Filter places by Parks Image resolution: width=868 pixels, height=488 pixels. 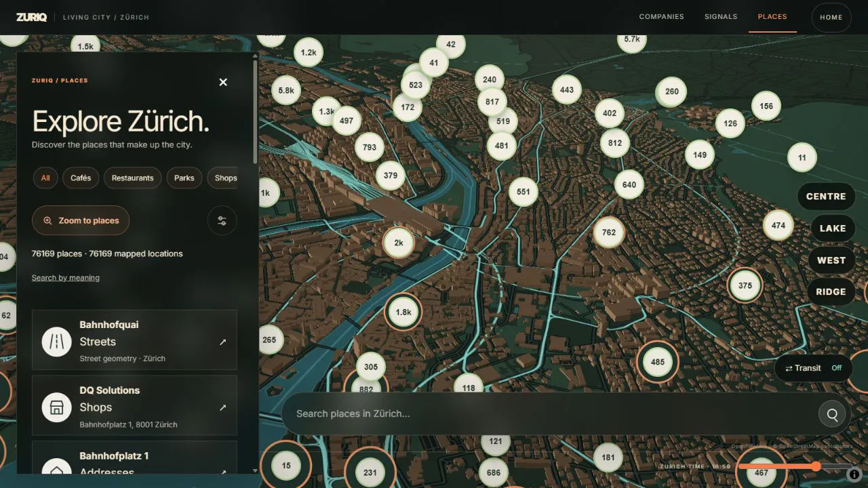pos(184,178)
